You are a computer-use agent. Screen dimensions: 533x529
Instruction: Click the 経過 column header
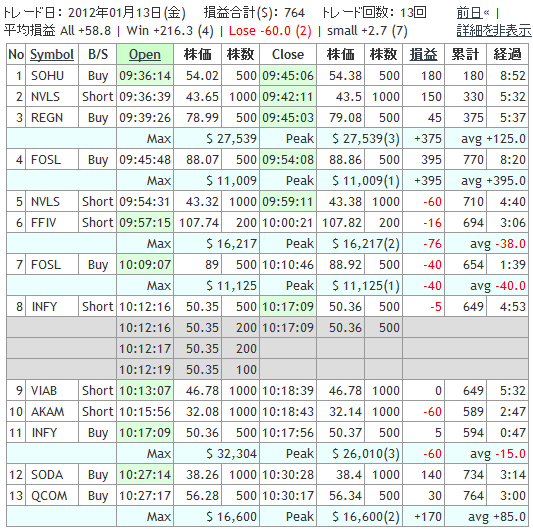(x=507, y=54)
